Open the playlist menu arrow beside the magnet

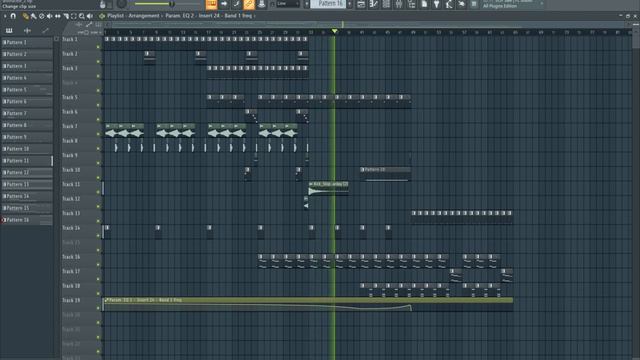[x=5, y=16]
